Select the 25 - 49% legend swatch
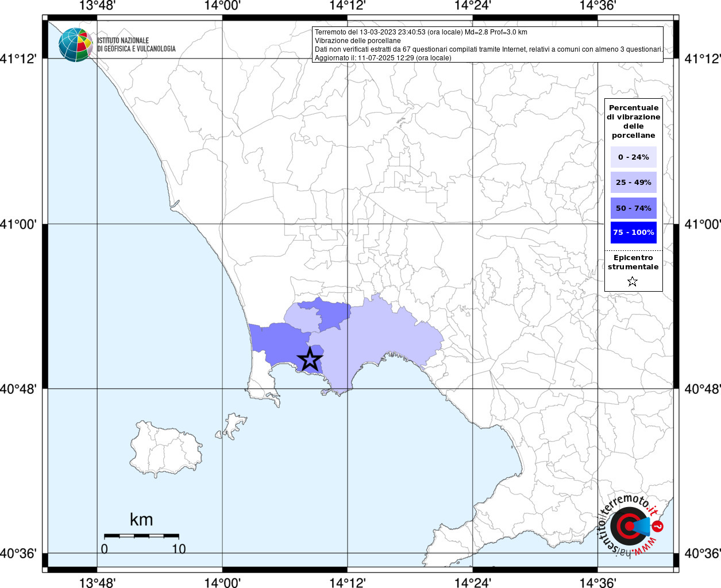 634,183
